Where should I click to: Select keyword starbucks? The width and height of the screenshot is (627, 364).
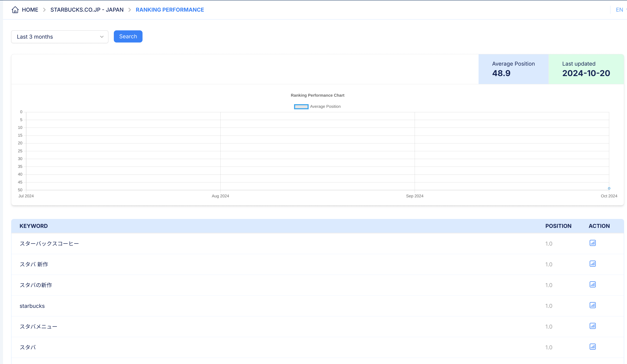tap(32, 306)
